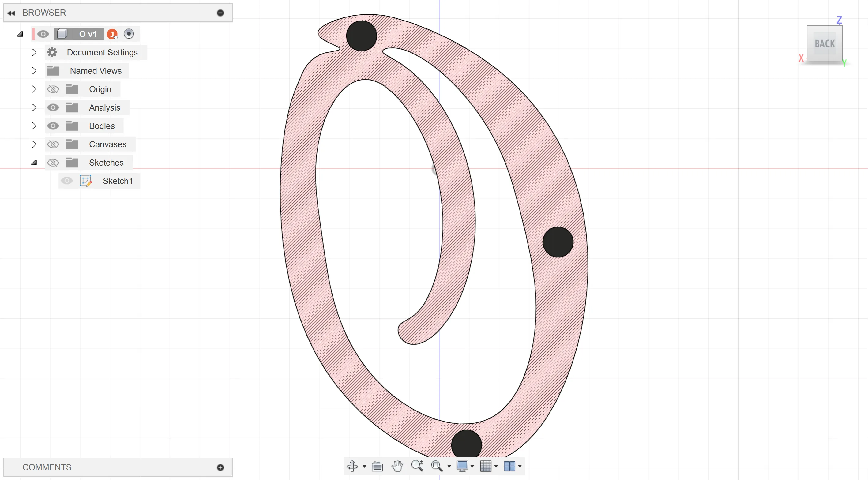Select the Canvases tree item
The width and height of the screenshot is (868, 480).
point(107,144)
